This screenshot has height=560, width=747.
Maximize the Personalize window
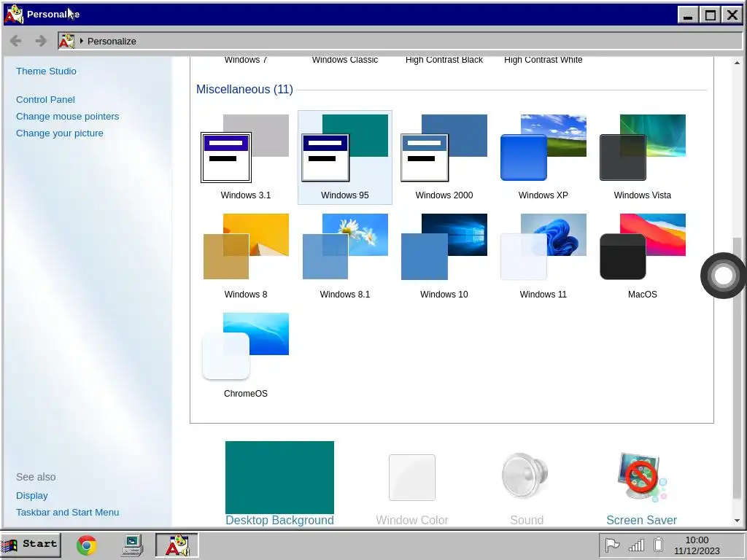[710, 15]
